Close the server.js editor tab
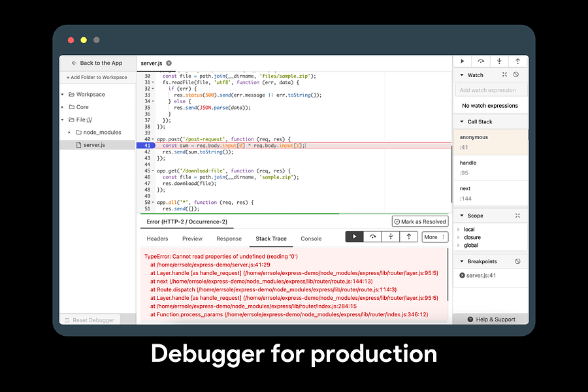The image size is (588, 392). tap(169, 63)
